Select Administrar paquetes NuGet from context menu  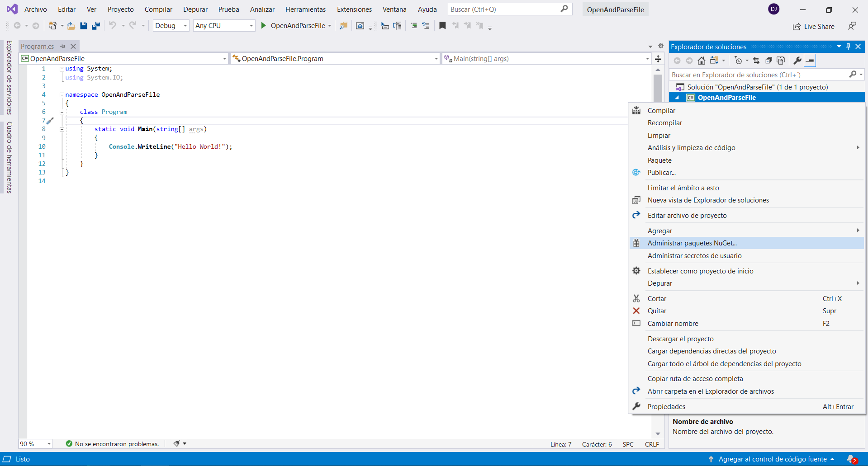click(x=692, y=243)
